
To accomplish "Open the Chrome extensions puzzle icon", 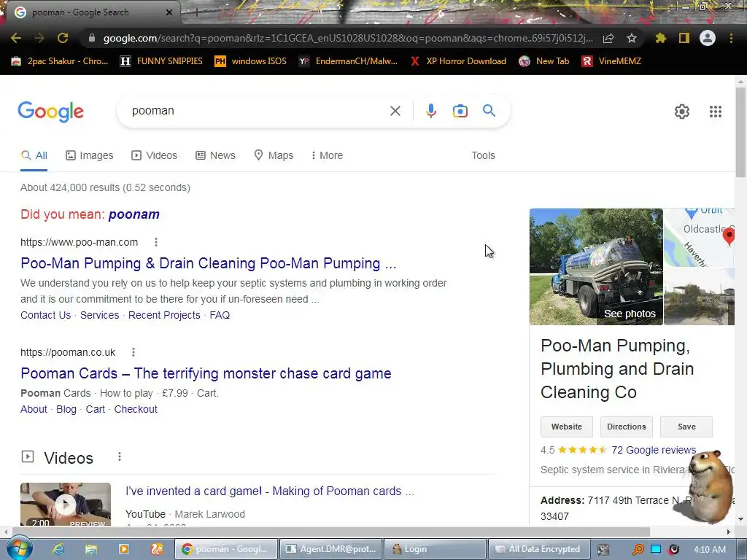I will coord(660,38).
